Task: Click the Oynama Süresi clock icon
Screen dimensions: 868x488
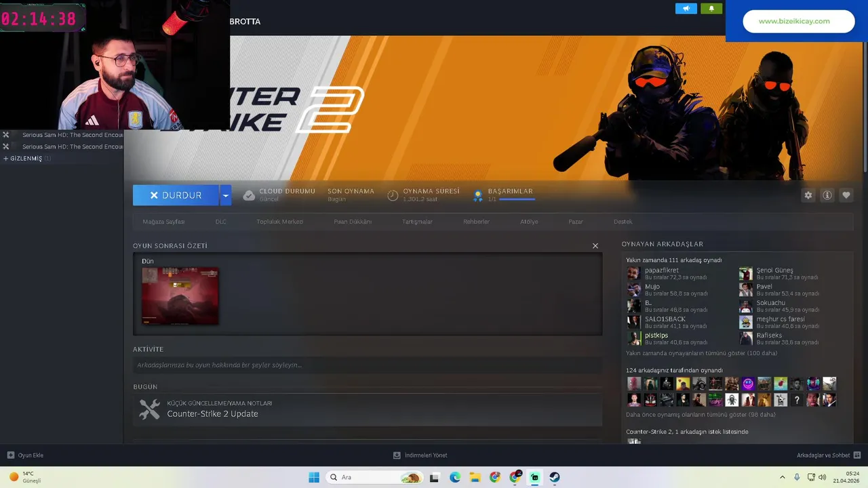Action: click(393, 195)
